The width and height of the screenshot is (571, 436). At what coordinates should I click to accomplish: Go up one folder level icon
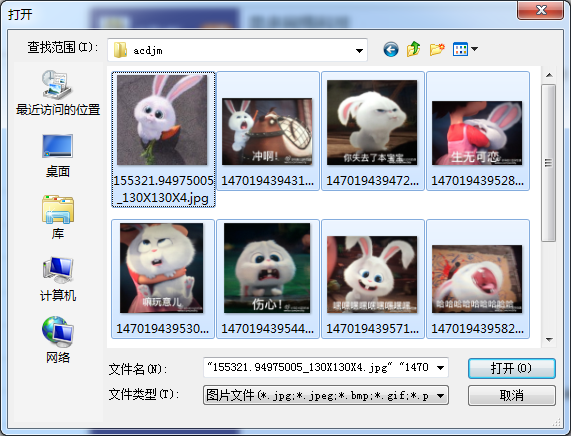pos(414,49)
